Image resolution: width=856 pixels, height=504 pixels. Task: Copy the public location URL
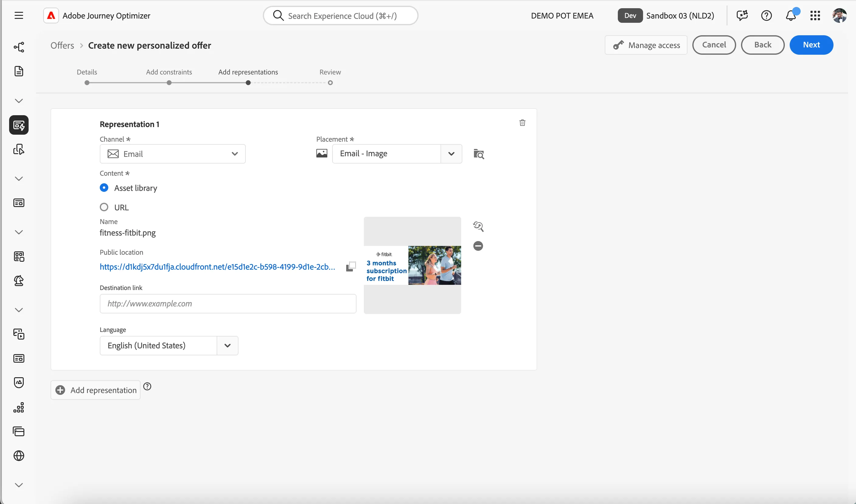click(351, 267)
